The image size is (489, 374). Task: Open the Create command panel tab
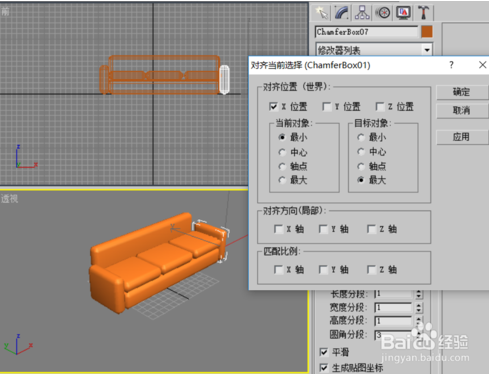click(322, 13)
